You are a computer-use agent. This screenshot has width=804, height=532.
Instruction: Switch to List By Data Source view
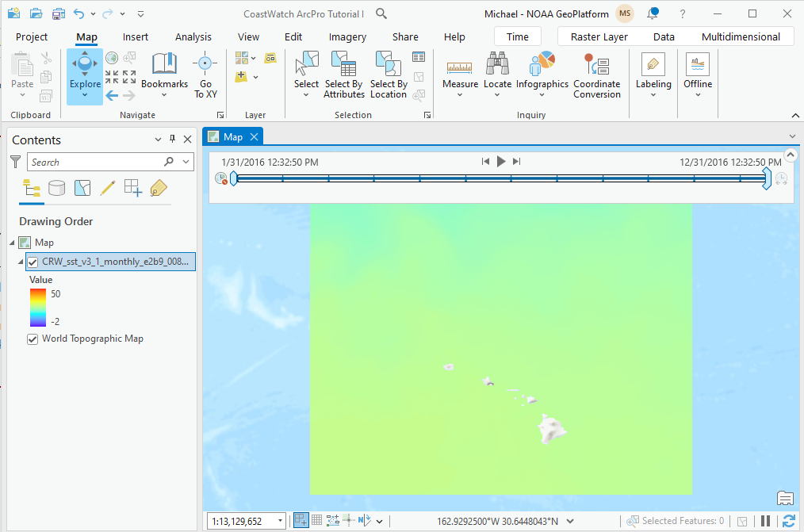click(x=57, y=188)
